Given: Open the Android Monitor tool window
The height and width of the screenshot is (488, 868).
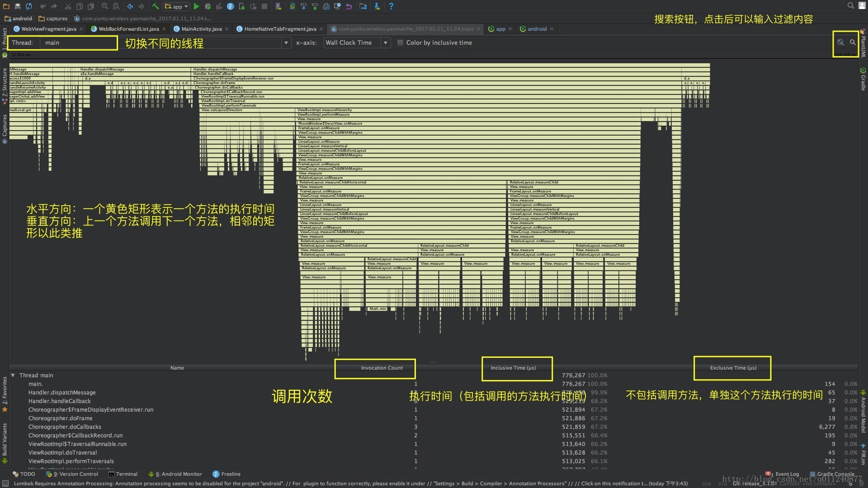Looking at the screenshot, I should 178,474.
